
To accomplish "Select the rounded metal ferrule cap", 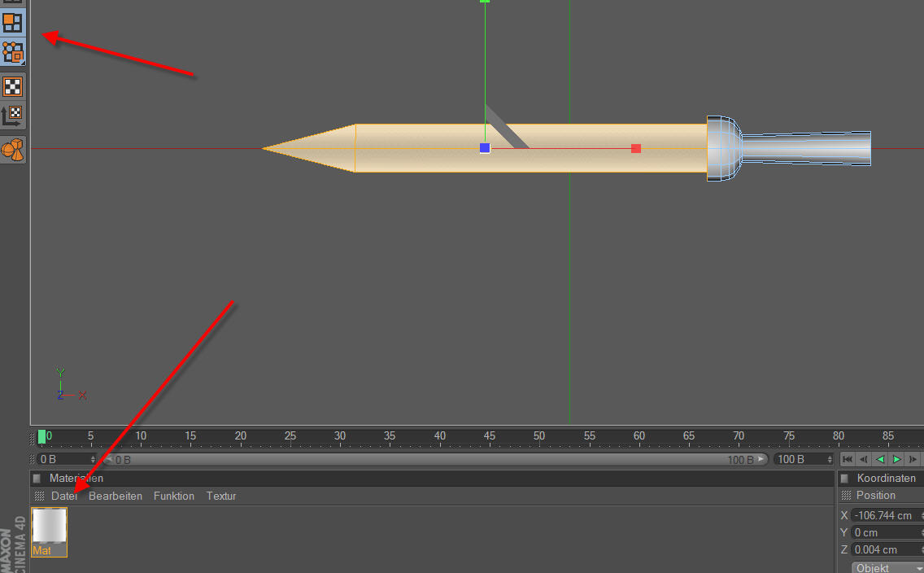I will [724, 148].
